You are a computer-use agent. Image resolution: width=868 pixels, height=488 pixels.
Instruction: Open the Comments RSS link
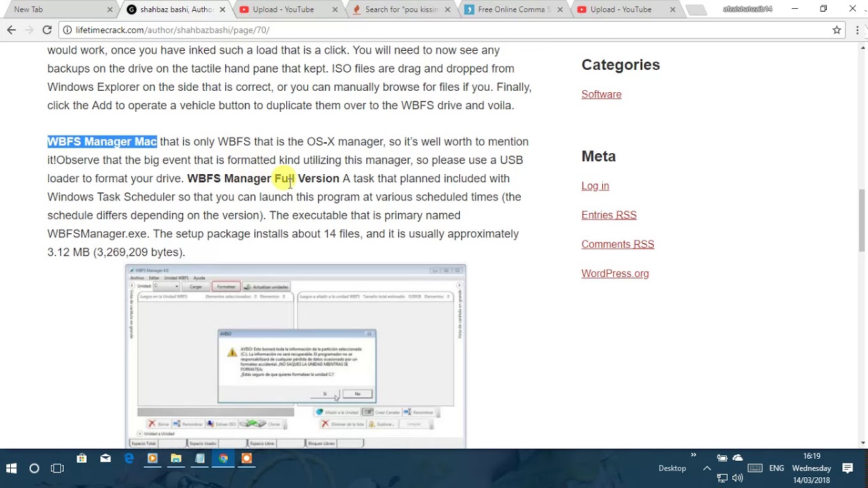click(618, 244)
